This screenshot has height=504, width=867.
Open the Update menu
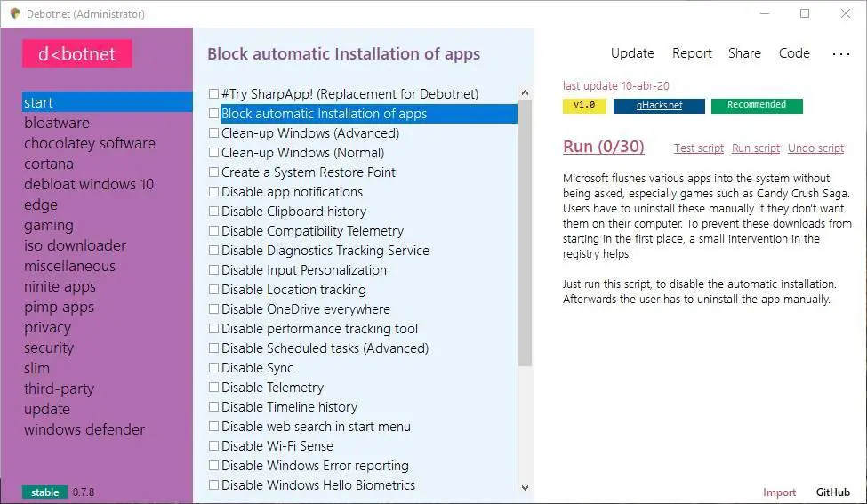coord(632,53)
